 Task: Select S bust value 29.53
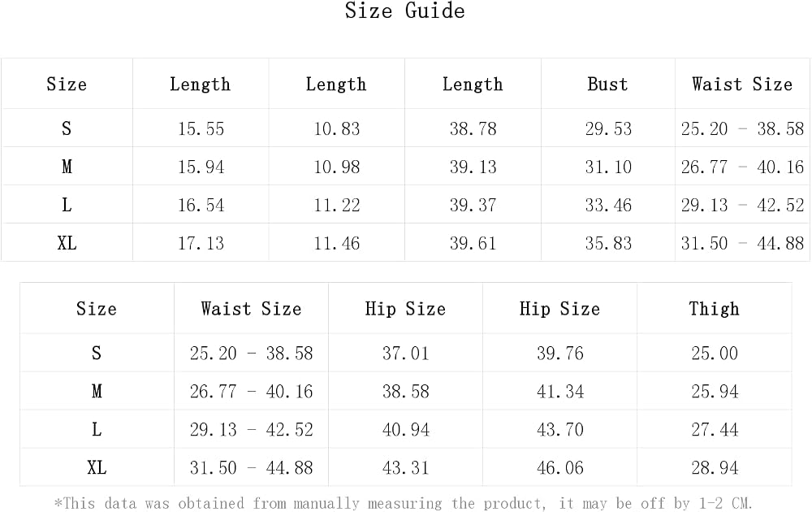pos(608,128)
